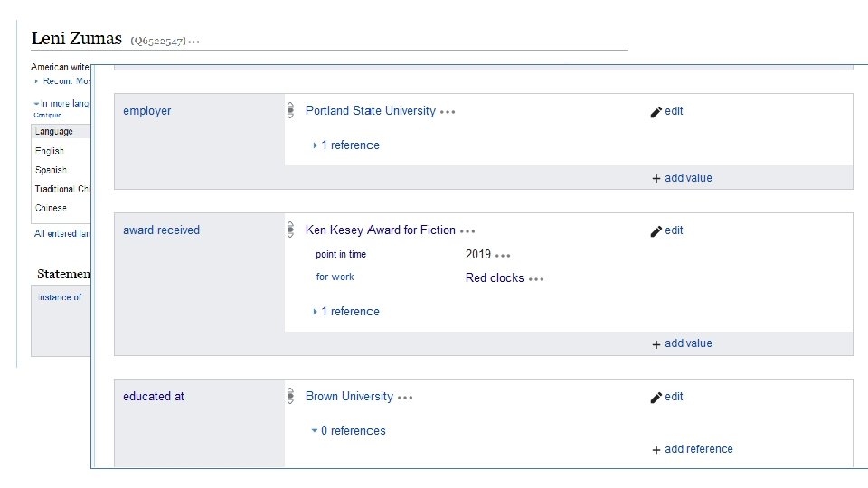Open the Portland State University link
The height and width of the screenshot is (488, 868).
[x=370, y=111]
